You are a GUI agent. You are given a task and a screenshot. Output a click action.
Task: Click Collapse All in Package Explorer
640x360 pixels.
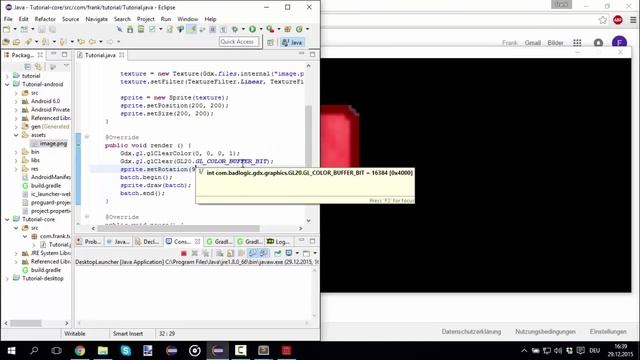click(28, 67)
